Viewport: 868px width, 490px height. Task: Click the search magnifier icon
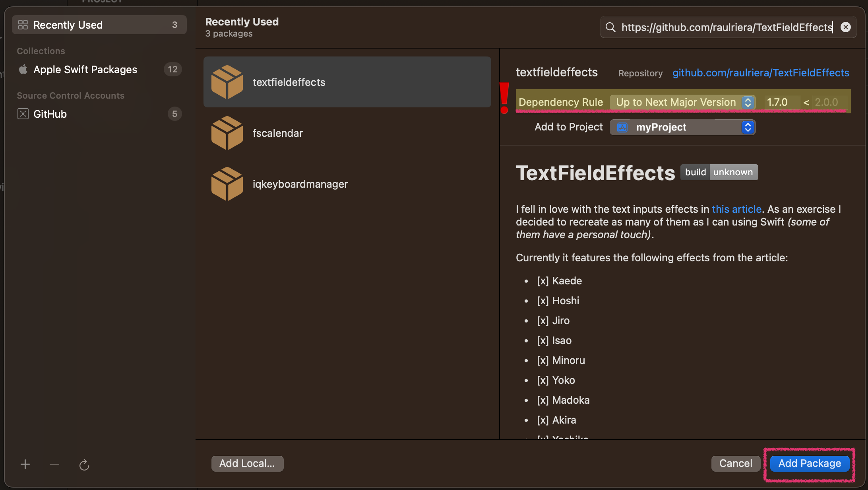[610, 27]
